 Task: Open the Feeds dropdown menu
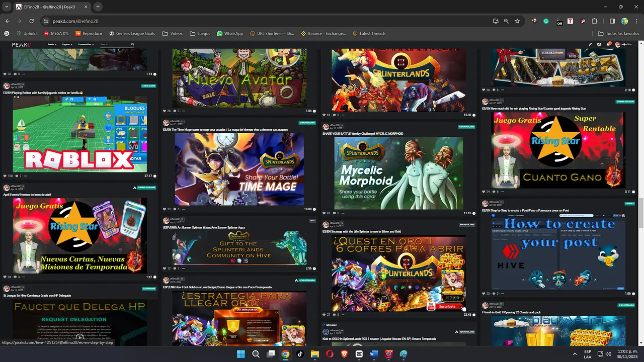click(x=51, y=44)
